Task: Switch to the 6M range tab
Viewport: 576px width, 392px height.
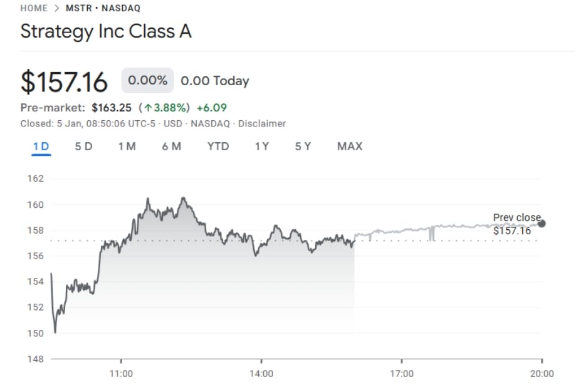Action: (171, 147)
